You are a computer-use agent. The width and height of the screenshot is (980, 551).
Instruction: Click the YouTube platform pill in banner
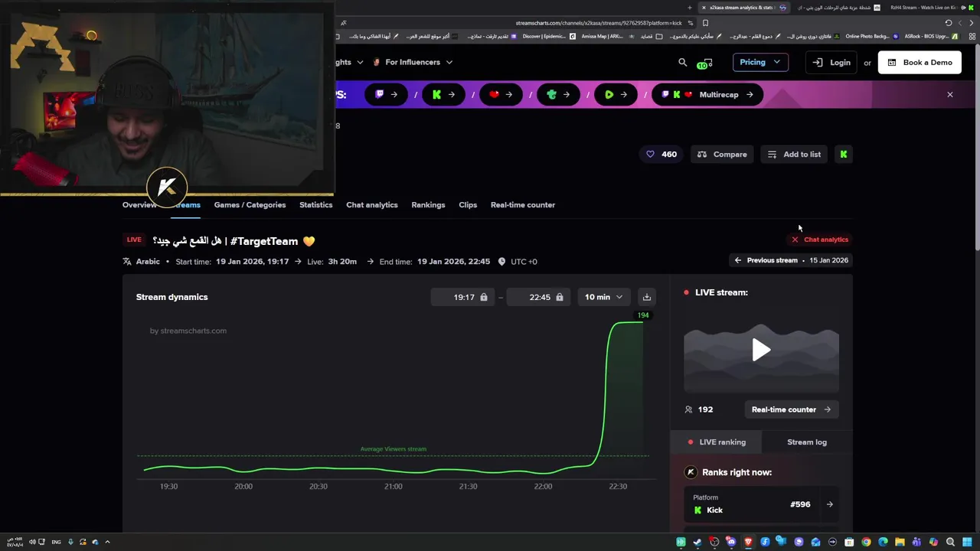pos(501,95)
